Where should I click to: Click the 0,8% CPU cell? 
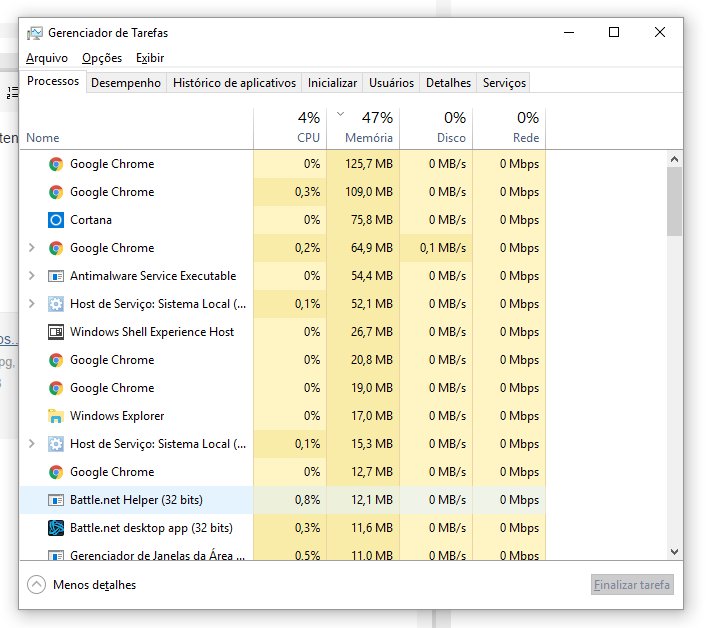coord(290,500)
